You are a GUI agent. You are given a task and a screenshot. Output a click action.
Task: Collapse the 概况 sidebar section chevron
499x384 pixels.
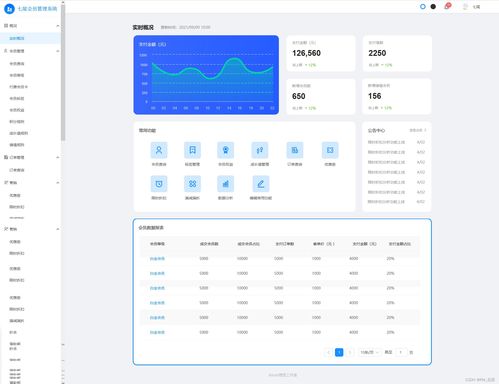(58, 26)
